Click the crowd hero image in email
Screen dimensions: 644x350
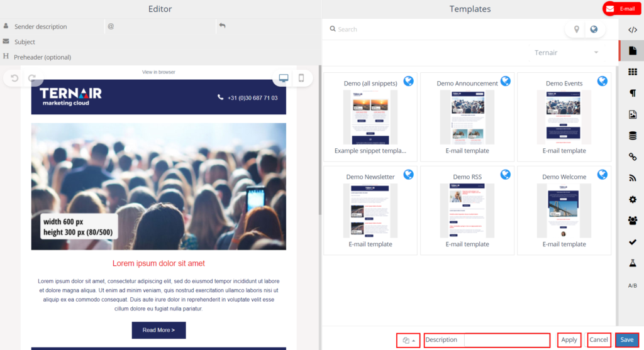[x=158, y=186]
